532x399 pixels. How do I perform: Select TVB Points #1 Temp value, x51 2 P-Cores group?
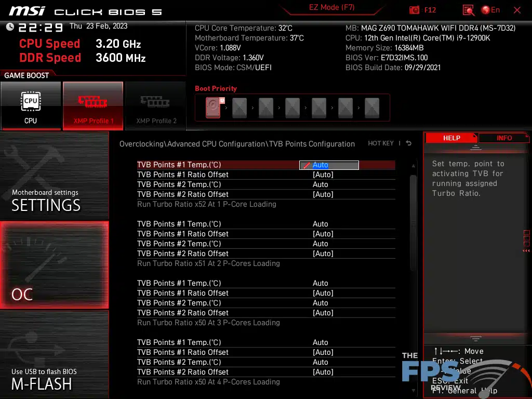pyautogui.click(x=320, y=224)
